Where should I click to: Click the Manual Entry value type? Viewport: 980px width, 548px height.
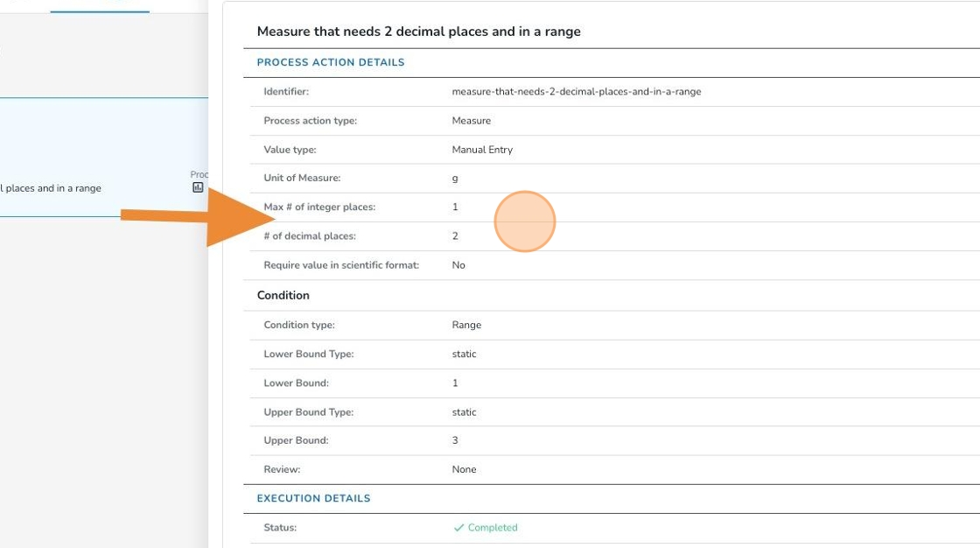click(x=482, y=150)
